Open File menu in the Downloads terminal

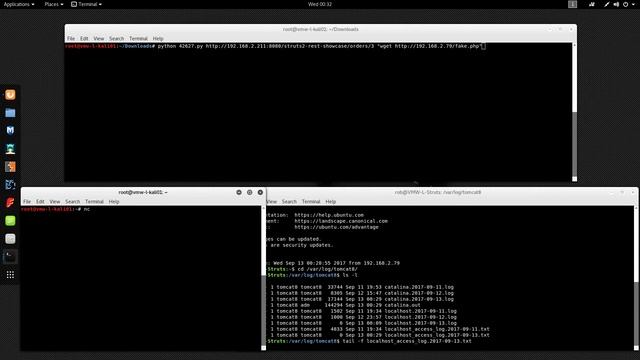(x=71, y=38)
